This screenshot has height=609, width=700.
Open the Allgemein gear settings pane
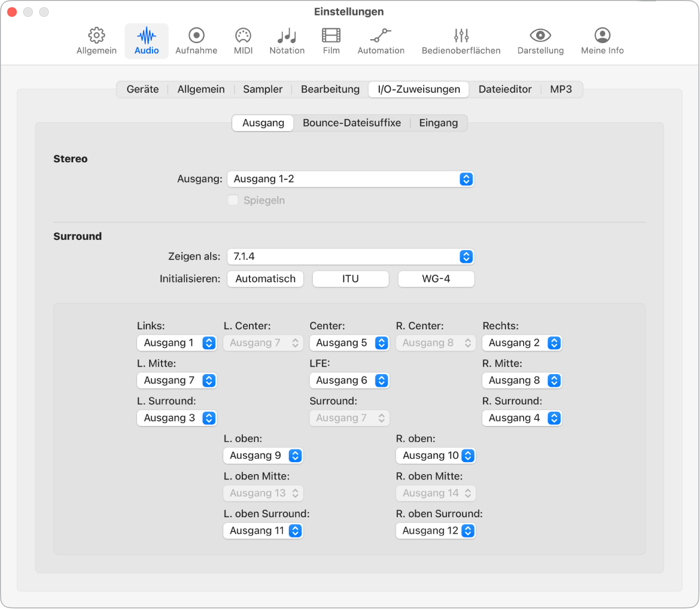click(x=97, y=41)
